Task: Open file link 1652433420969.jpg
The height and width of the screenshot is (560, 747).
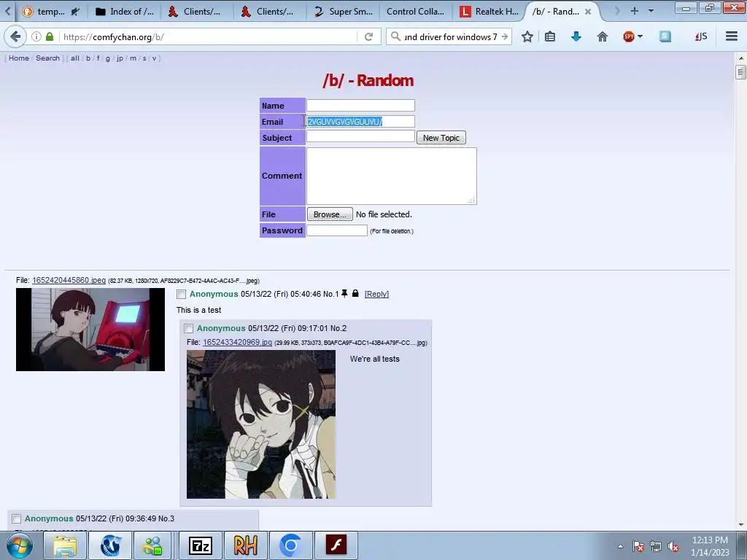Action: coord(237,343)
